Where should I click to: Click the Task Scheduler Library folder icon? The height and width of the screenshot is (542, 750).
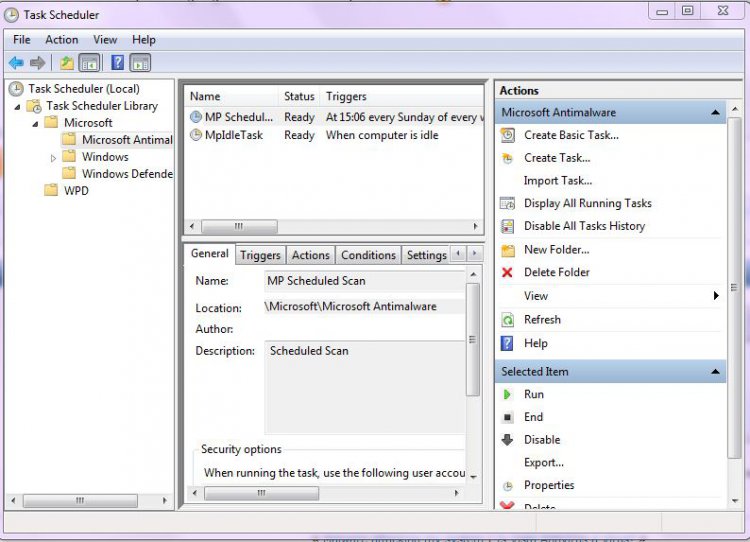pyautogui.click(x=34, y=106)
